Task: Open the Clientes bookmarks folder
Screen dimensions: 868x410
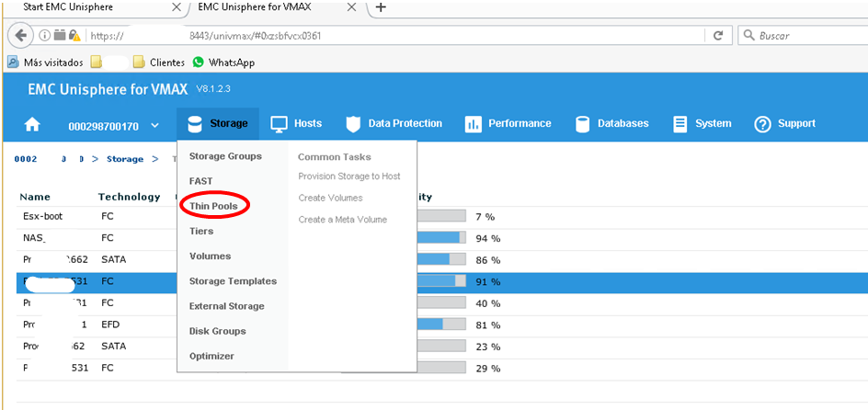Action: pos(158,63)
